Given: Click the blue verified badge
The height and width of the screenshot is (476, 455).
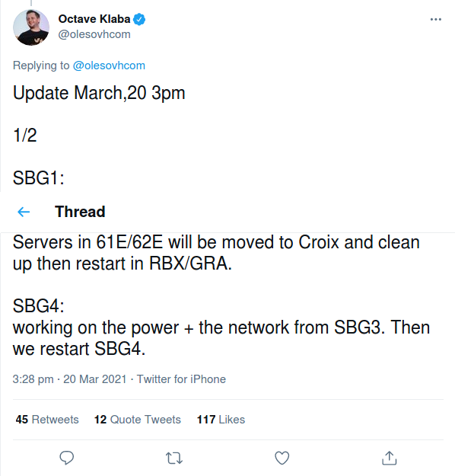Looking at the screenshot, I should (139, 20).
